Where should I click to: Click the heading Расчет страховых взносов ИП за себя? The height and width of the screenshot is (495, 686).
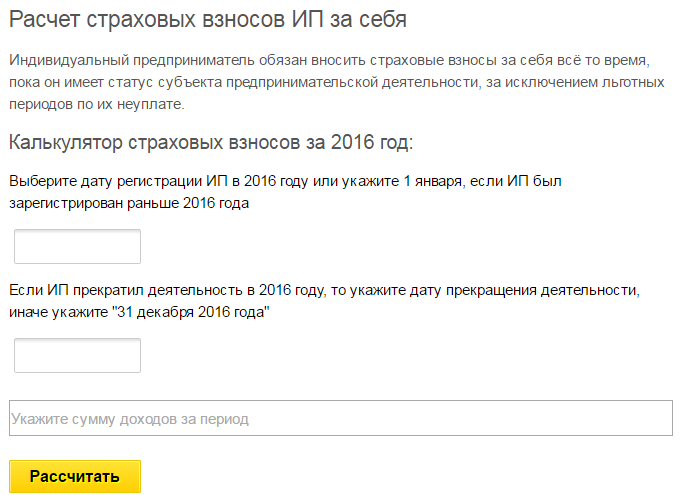tap(208, 20)
